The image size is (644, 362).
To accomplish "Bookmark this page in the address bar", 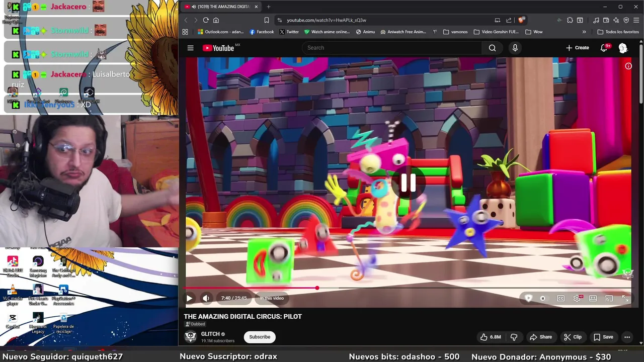I will tap(267, 20).
